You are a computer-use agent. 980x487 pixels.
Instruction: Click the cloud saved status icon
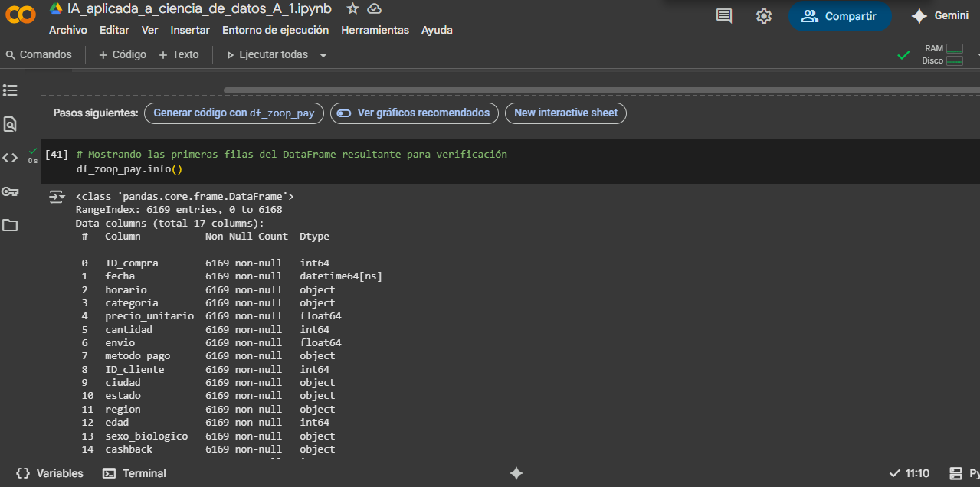(375, 8)
